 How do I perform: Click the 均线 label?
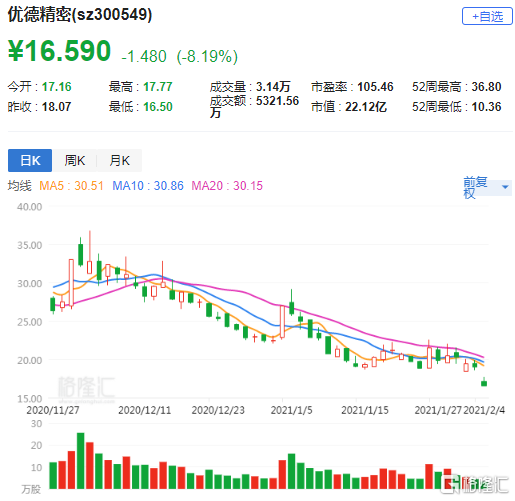[x=20, y=186]
